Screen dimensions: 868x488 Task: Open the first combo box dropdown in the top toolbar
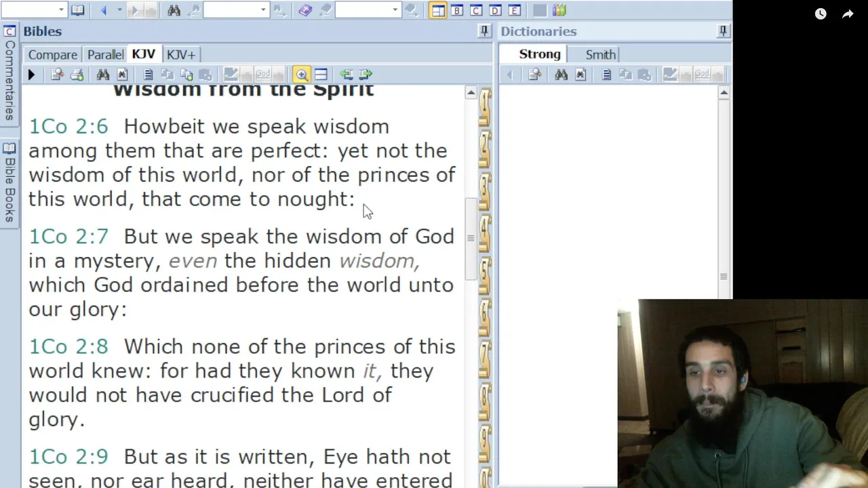coord(62,10)
